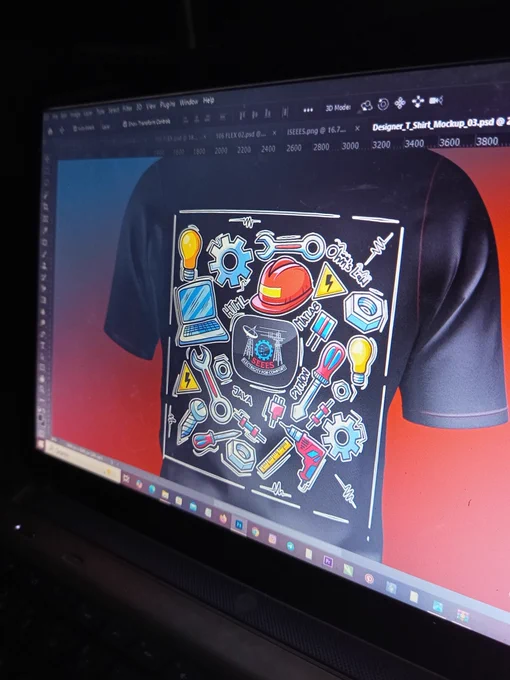This screenshot has height=680, width=510.
Task: Open the View menu
Action: click(150, 106)
